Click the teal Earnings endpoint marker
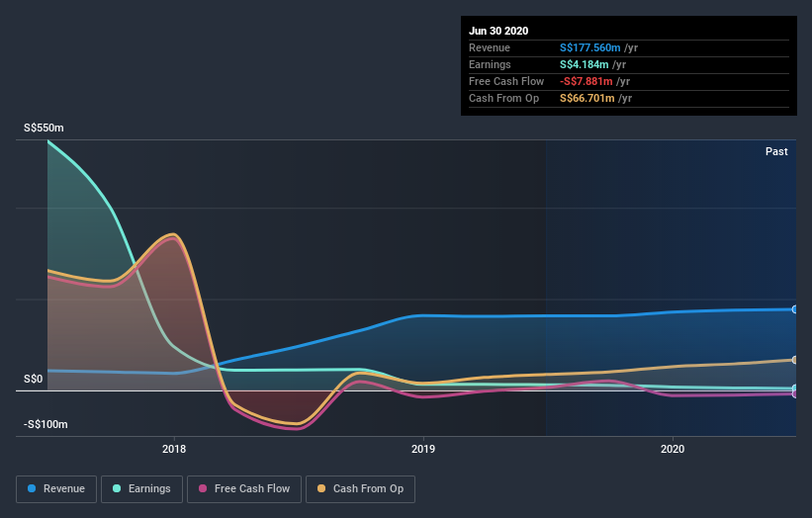The height and width of the screenshot is (518, 812). (x=795, y=388)
